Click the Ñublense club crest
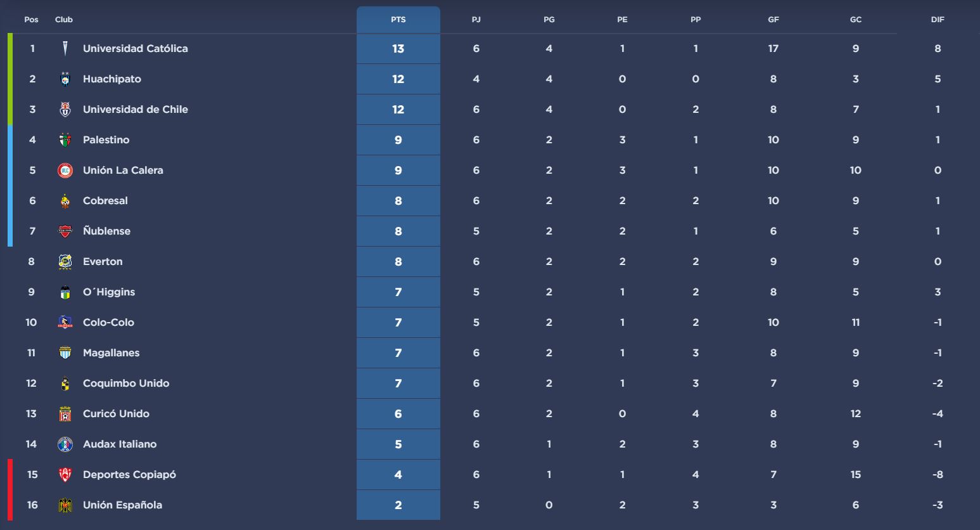Screen dimensions: 980x530 (65, 231)
